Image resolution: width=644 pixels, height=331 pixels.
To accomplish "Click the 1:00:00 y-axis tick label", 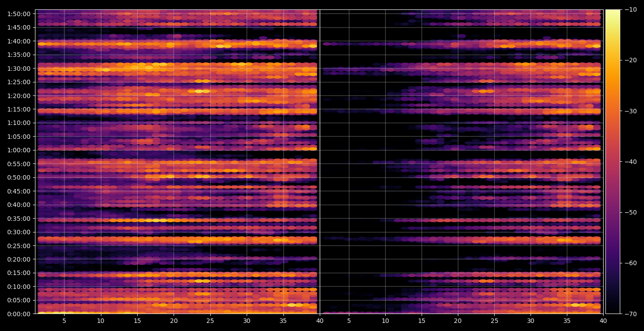I will pyautogui.click(x=19, y=150).
